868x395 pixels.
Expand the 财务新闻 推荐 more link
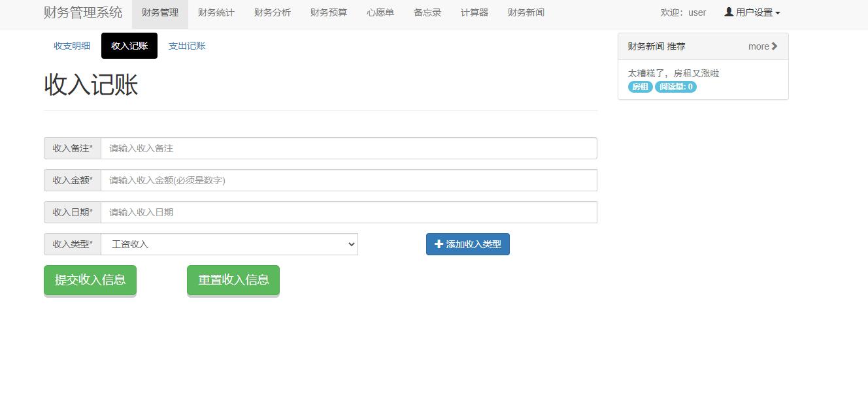coord(761,46)
